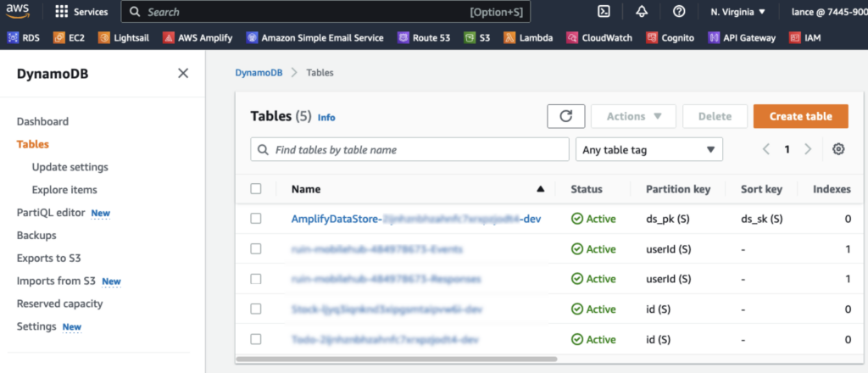The height and width of the screenshot is (373, 868).
Task: Select the AmplifyDataStore table checkbox
Action: click(256, 219)
